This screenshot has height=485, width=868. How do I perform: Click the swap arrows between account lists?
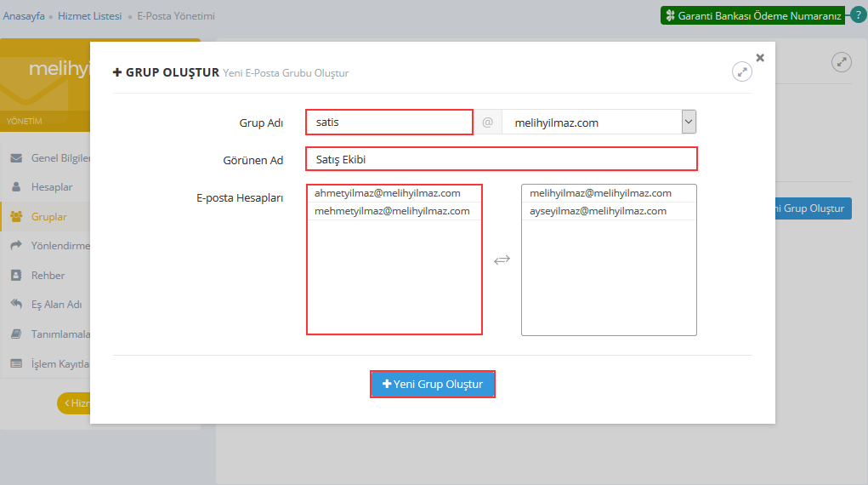click(502, 260)
